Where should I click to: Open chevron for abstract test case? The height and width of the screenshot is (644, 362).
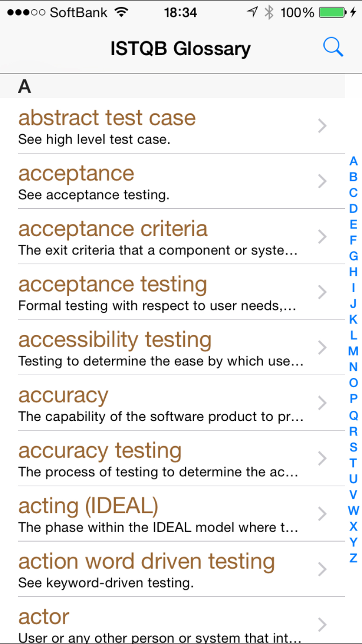point(322,126)
